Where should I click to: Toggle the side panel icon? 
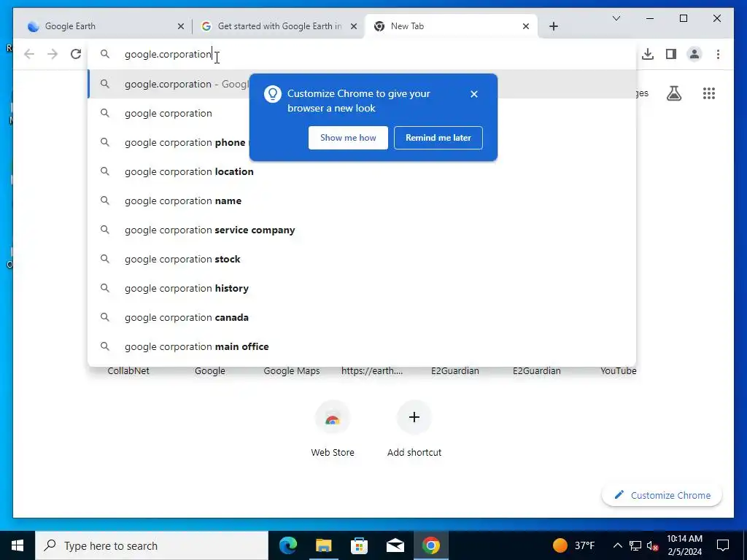(x=671, y=54)
